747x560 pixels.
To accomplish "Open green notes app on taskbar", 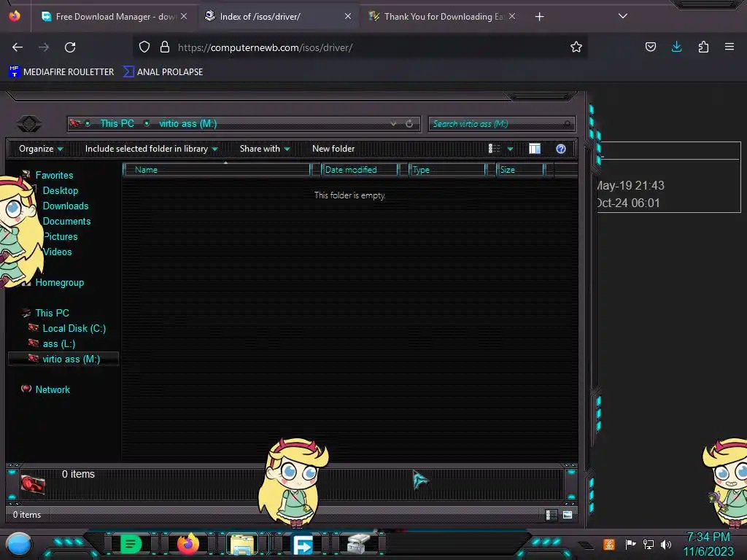I will point(131,544).
